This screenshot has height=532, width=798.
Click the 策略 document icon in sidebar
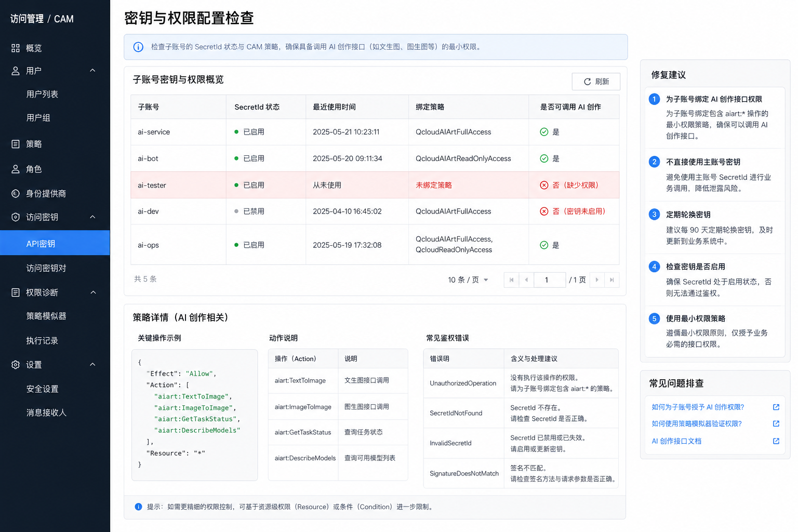coord(16,144)
